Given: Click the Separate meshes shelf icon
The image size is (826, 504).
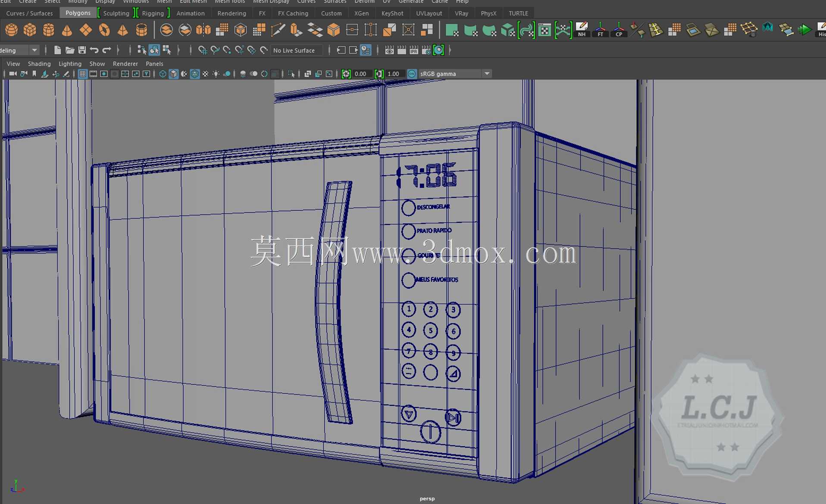Looking at the screenshot, I should tap(185, 30).
